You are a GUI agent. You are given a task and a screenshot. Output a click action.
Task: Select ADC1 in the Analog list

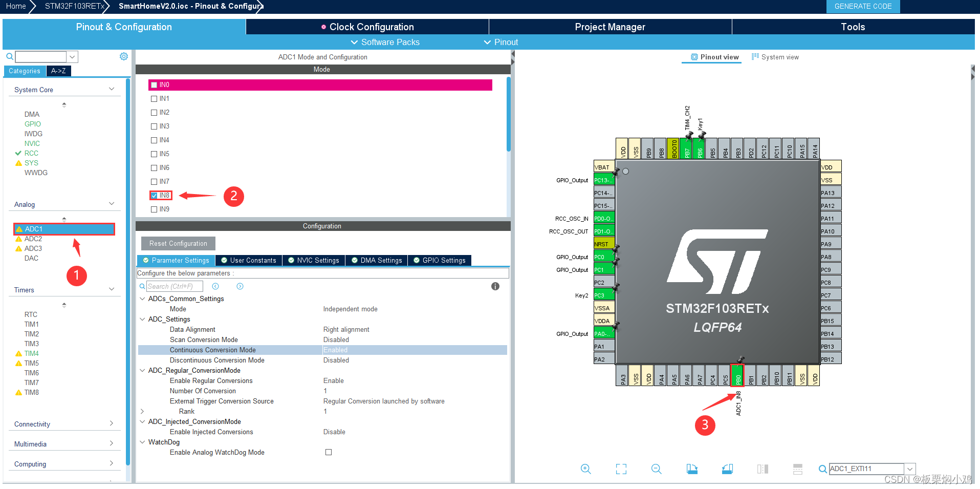[64, 229]
